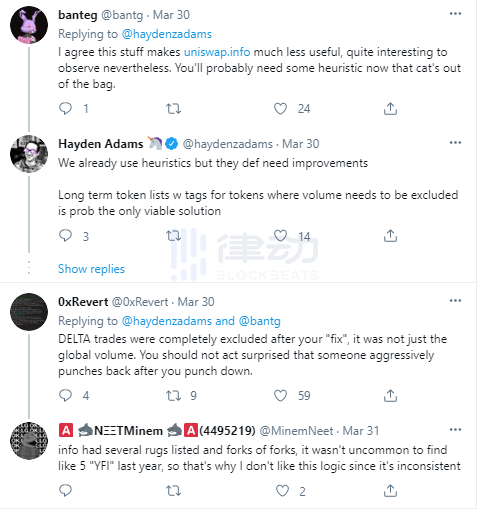Like Hayden Adams' tweet with 14 likes
Image resolution: width=489 pixels, height=509 pixels.
click(280, 236)
